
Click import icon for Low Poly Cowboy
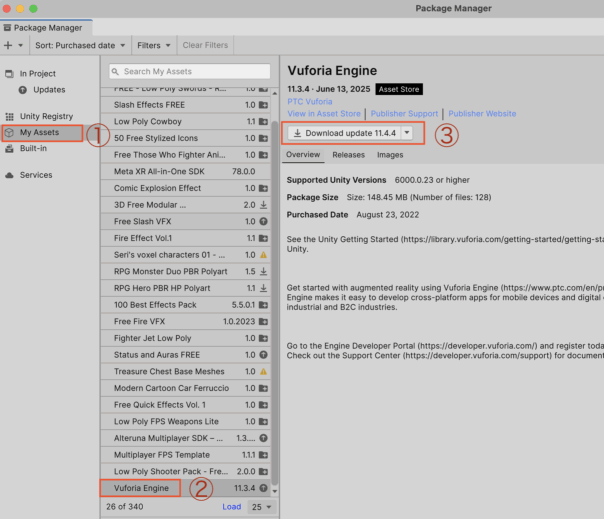click(x=263, y=121)
